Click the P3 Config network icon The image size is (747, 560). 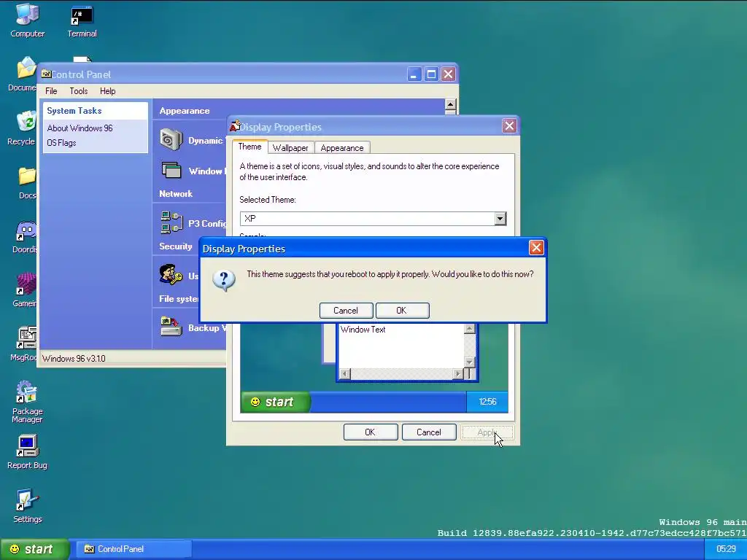pyautogui.click(x=171, y=223)
